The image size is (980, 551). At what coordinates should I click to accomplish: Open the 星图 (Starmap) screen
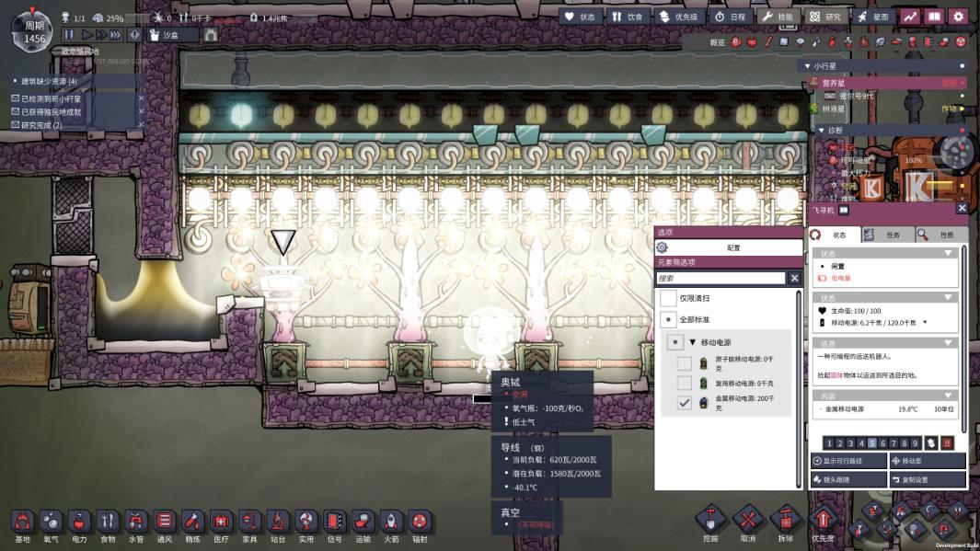click(x=874, y=17)
